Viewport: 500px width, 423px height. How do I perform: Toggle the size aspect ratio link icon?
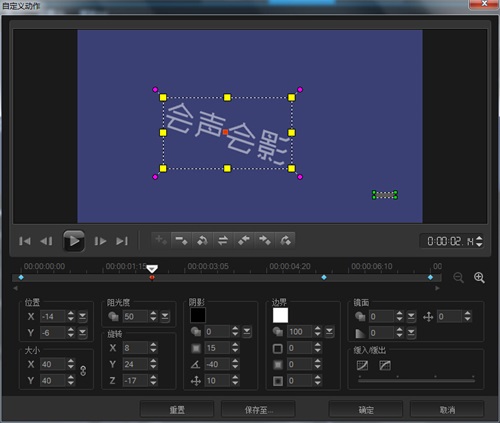click(83, 371)
